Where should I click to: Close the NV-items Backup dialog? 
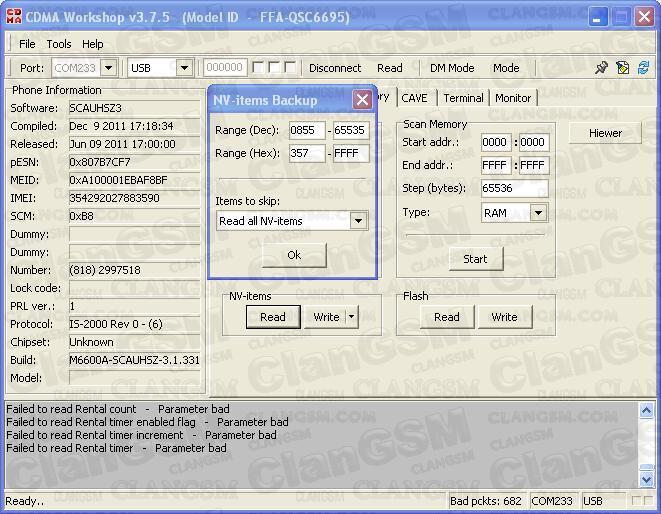362,100
